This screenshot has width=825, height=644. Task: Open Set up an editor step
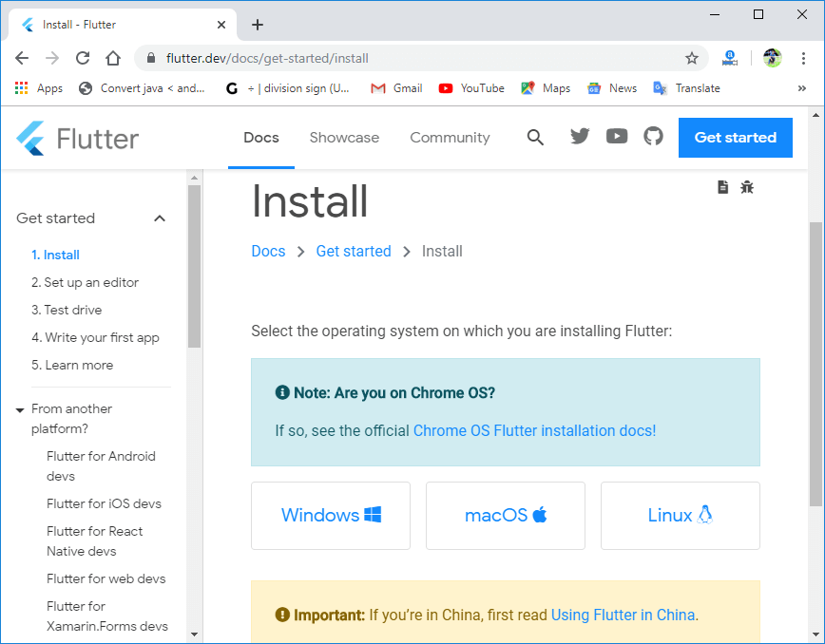(85, 282)
